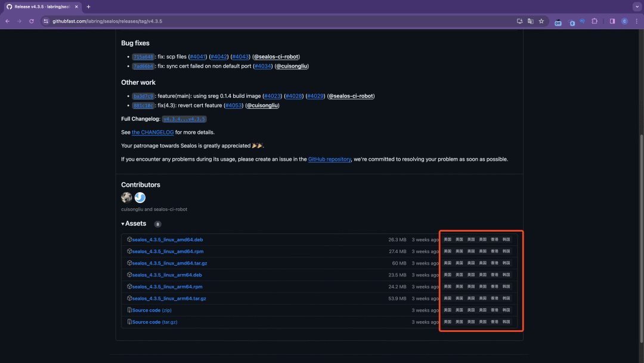Viewport: 644px width, 363px height.
Task: Open @cuisongliu profile in bug fixes
Action: point(292,66)
